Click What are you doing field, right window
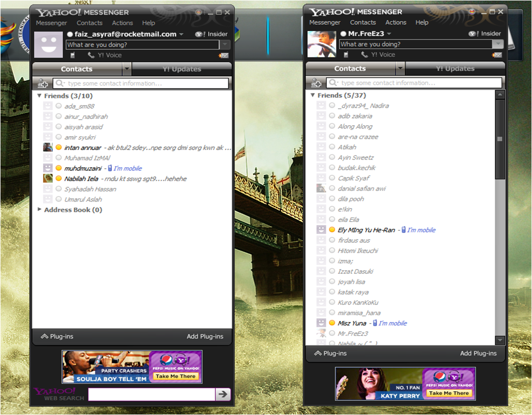Image resolution: width=532 pixels, height=415 pixels. point(415,44)
